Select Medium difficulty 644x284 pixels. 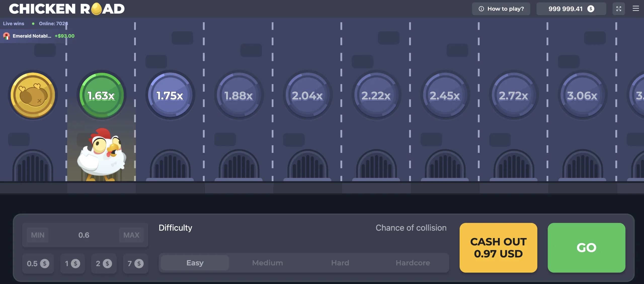pos(267,263)
